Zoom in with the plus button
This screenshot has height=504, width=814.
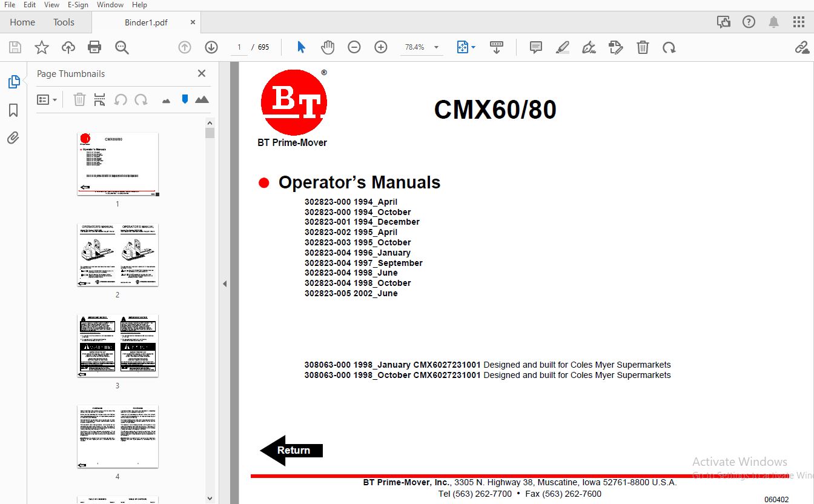[x=381, y=47]
